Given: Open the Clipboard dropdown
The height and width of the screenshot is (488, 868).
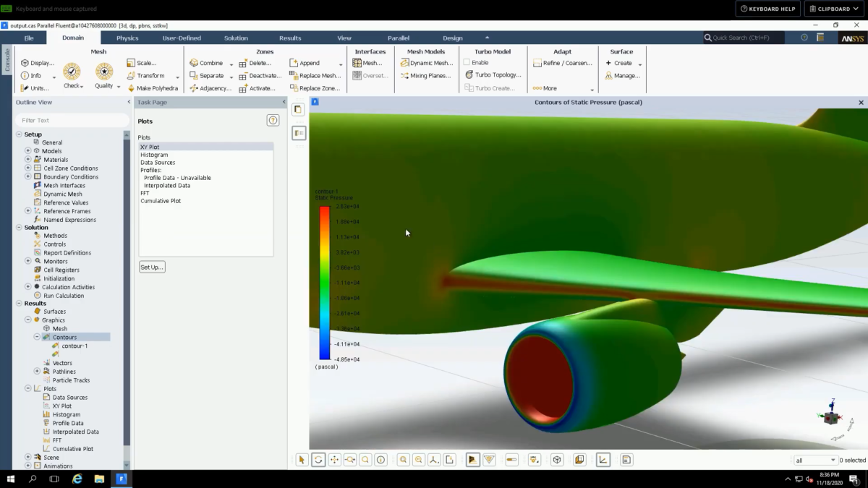Looking at the screenshot, I should tap(833, 9).
